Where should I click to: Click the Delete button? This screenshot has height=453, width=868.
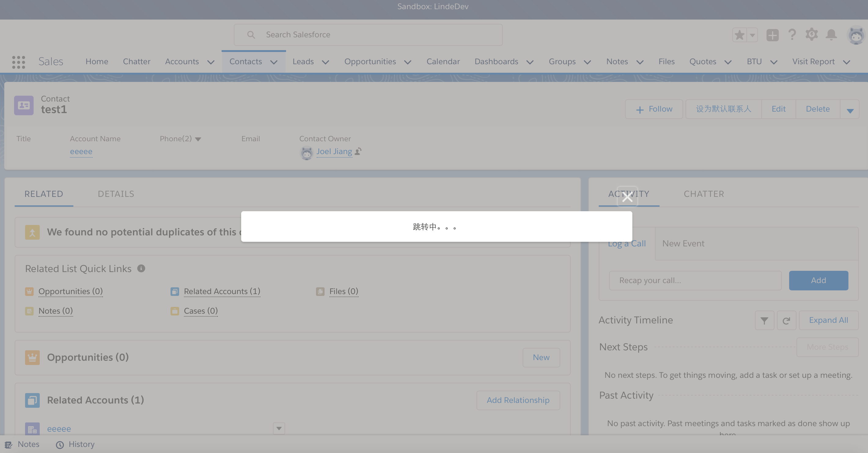click(x=818, y=109)
